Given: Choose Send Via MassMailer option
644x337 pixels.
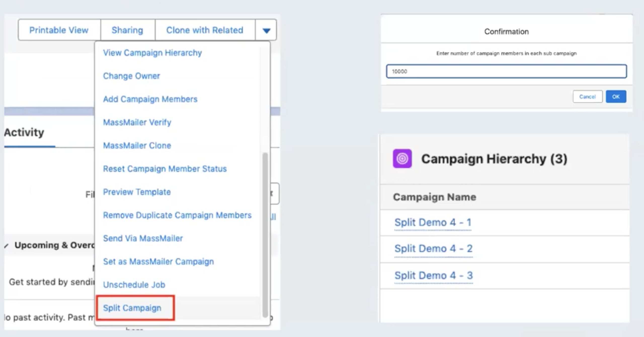Looking at the screenshot, I should 143,238.
